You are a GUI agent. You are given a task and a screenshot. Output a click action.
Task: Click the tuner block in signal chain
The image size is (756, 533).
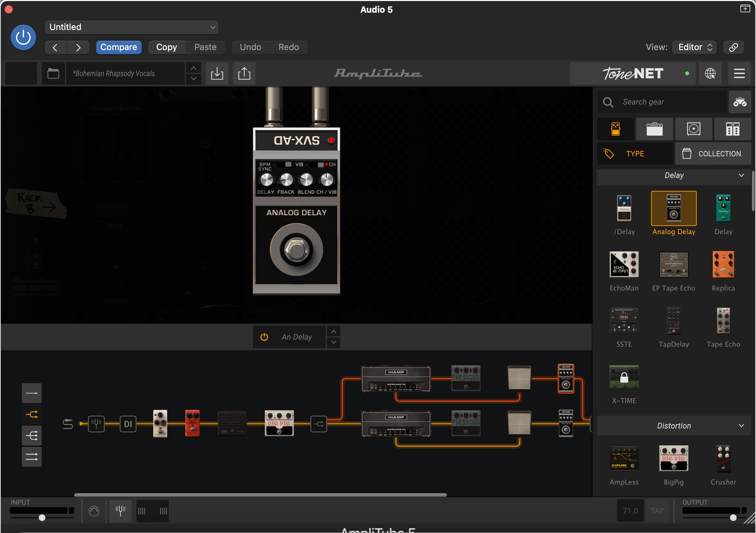pos(96,424)
